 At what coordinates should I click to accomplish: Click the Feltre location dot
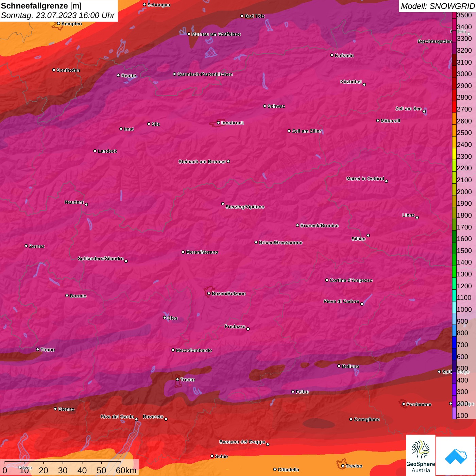(x=293, y=392)
